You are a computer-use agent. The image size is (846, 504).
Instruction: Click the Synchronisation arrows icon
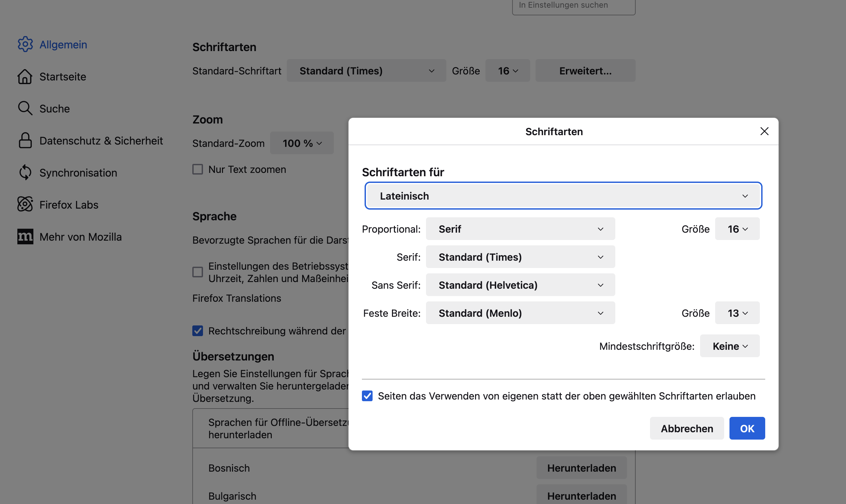[25, 173]
